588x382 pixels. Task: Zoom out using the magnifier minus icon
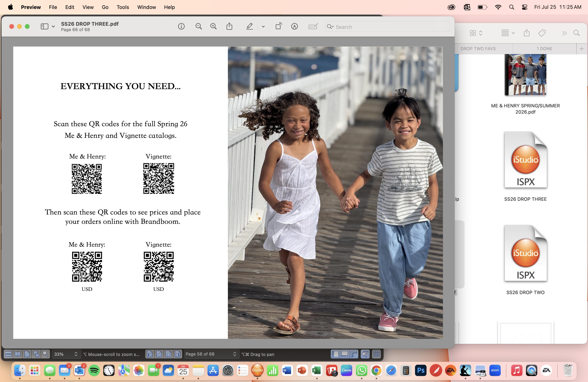tap(199, 26)
